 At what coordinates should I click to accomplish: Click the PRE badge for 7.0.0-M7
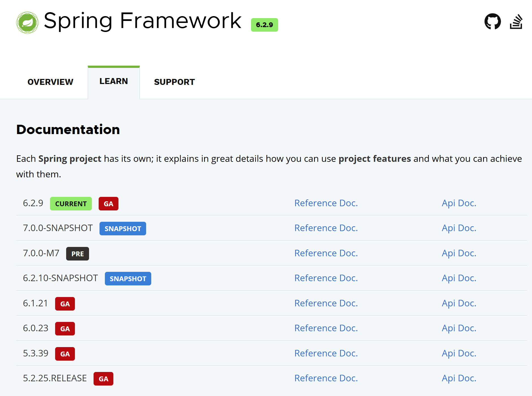[x=77, y=254]
